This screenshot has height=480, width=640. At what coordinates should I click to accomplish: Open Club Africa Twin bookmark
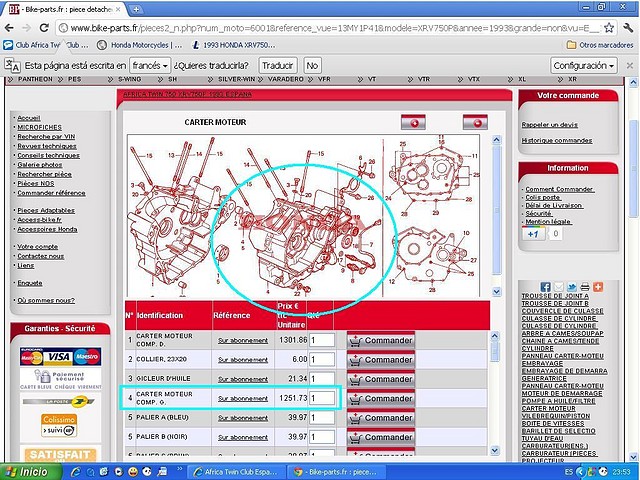[x=46, y=45]
